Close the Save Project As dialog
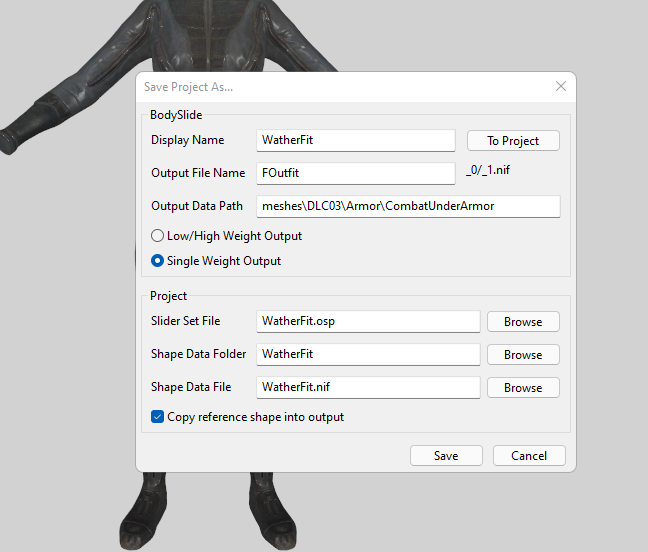This screenshot has height=552, width=648. (x=561, y=86)
